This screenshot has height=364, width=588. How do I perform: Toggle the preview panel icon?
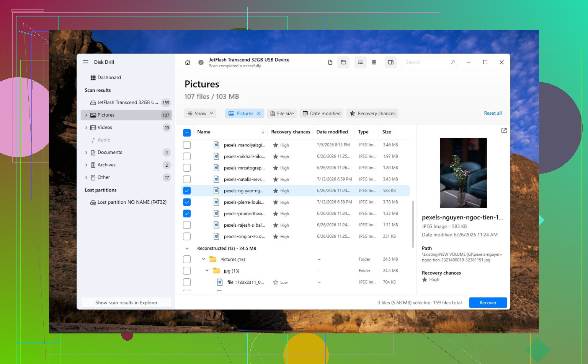(x=391, y=62)
